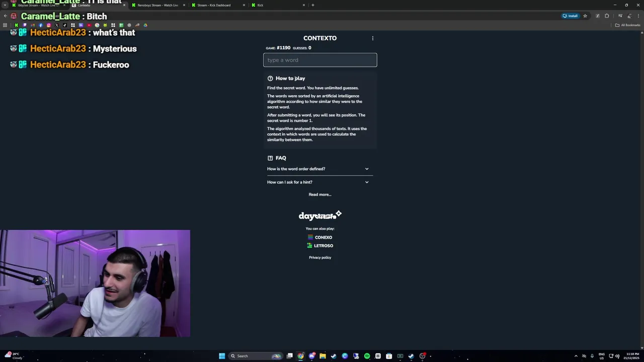Open the TikTok bookmark icon

(x=65, y=25)
